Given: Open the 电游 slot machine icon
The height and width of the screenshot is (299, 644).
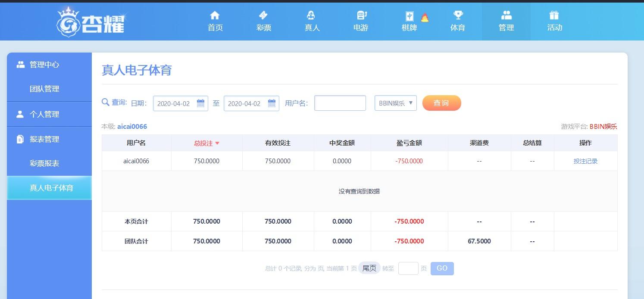Looking at the screenshot, I should coord(361,16).
